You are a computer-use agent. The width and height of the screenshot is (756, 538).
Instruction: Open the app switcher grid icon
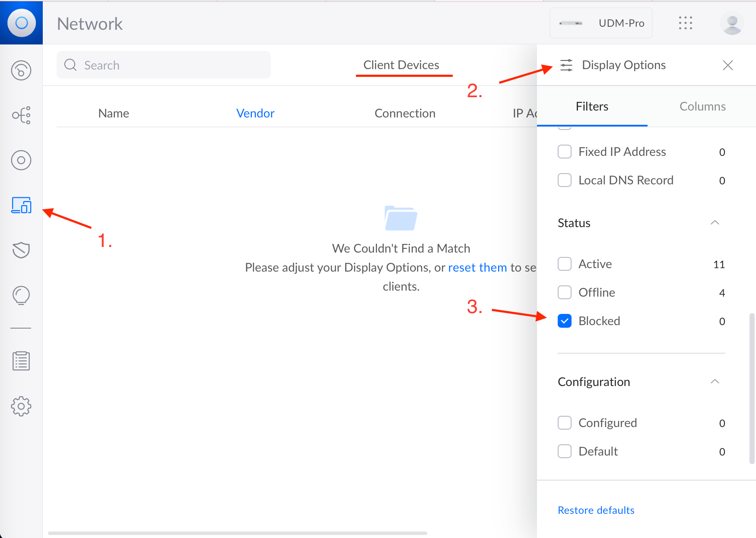pyautogui.click(x=685, y=23)
